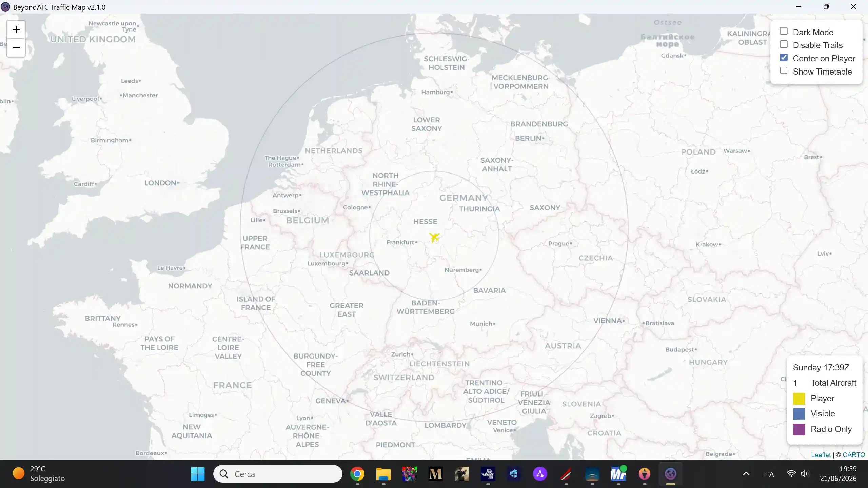The height and width of the screenshot is (488, 868).
Task: Click the LONDON label on the map
Action: (x=160, y=183)
